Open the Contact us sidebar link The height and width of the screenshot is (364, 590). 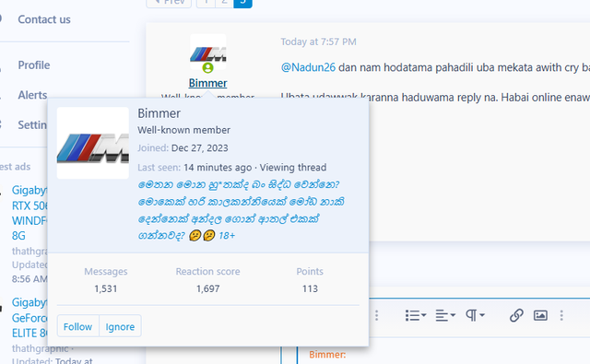(44, 19)
